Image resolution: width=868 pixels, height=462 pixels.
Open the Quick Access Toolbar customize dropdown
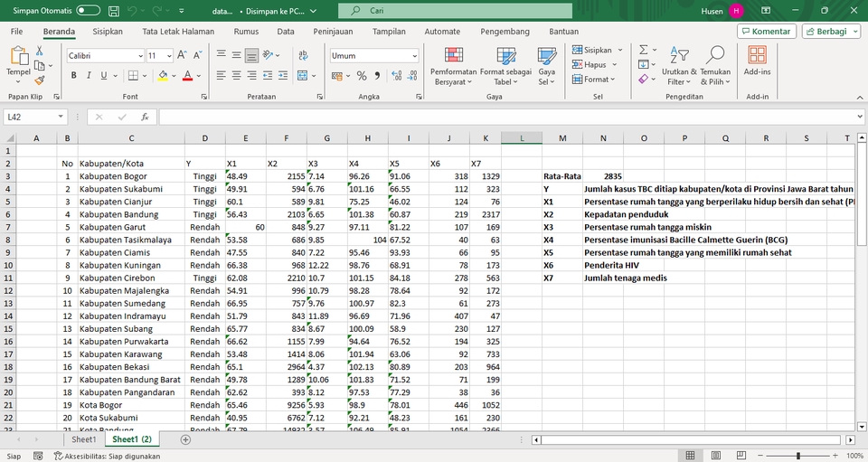pos(182,11)
